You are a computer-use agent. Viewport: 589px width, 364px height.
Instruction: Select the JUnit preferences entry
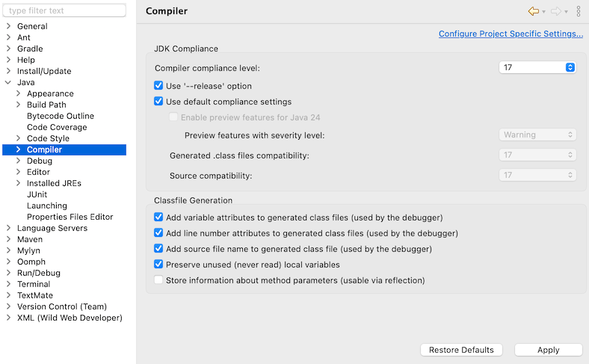point(37,194)
